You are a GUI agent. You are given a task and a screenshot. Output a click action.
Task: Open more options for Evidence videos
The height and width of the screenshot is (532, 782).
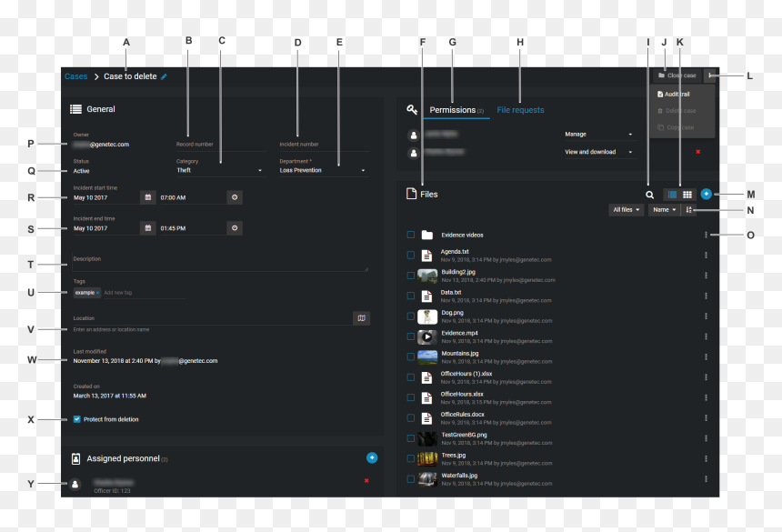coord(706,235)
